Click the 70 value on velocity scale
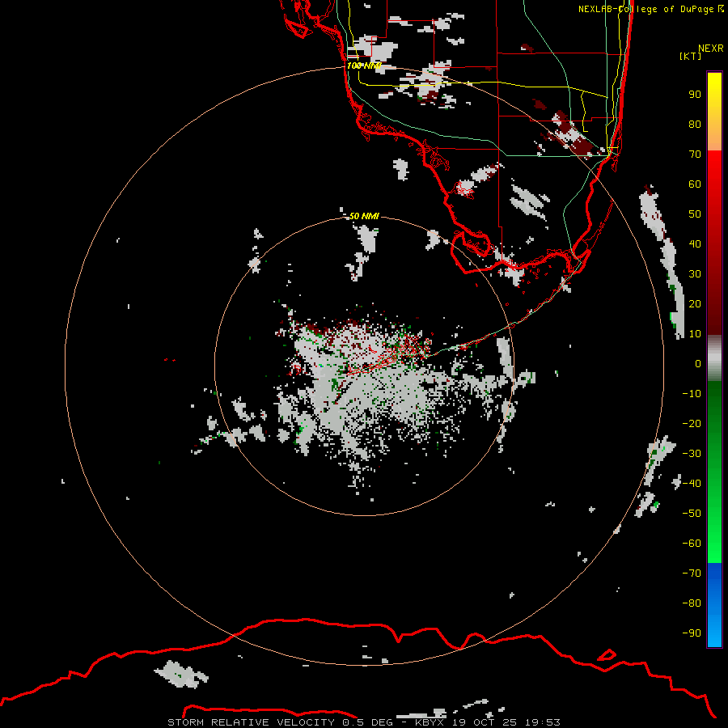This screenshot has width=728, height=728. [695, 154]
